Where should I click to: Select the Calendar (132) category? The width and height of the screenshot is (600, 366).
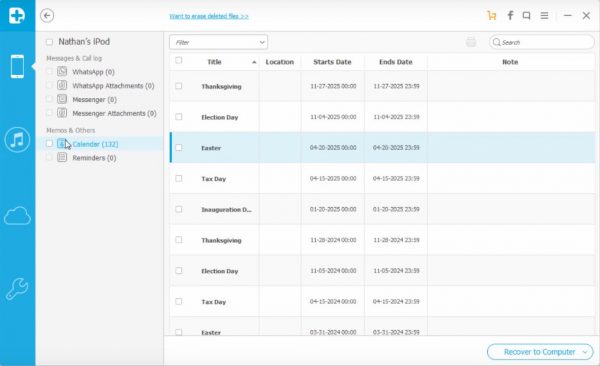[95, 144]
